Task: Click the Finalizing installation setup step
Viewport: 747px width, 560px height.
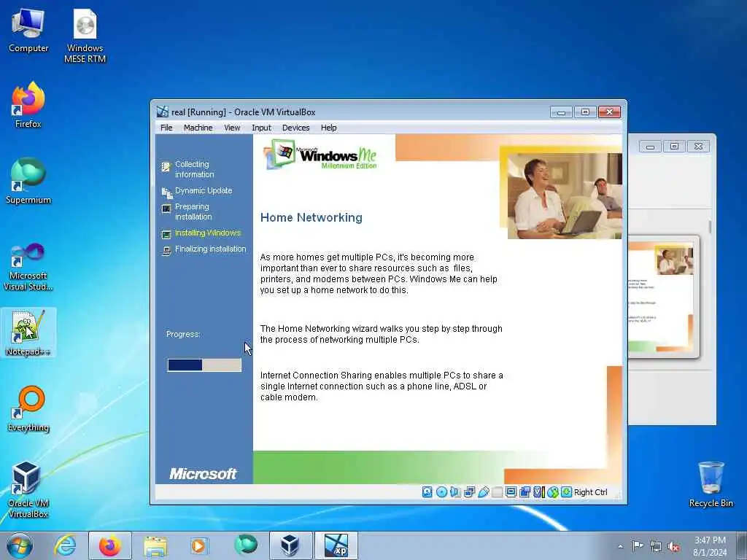Action: click(x=210, y=249)
